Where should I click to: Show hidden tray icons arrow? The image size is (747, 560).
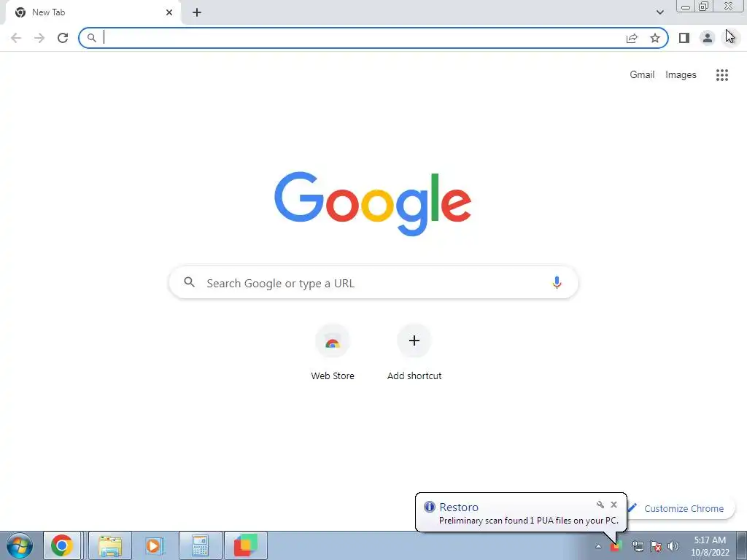coord(598,547)
